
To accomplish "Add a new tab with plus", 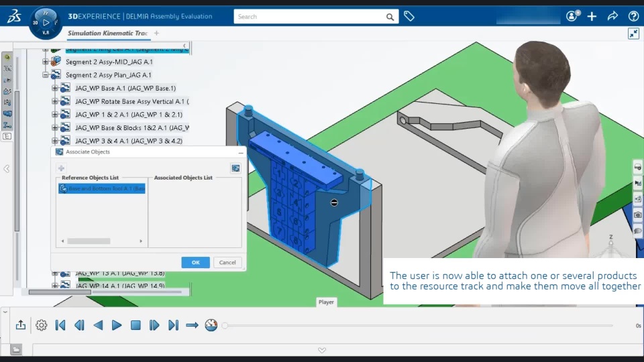I will [x=156, y=34].
